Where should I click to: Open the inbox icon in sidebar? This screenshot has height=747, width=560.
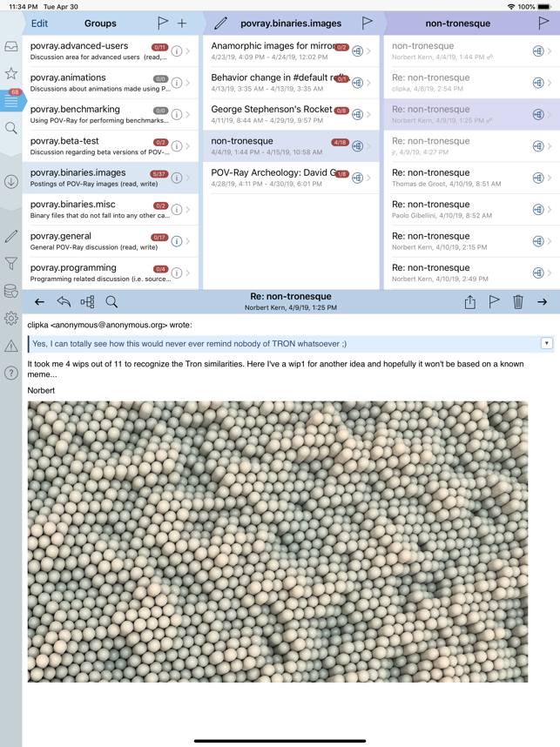11,46
